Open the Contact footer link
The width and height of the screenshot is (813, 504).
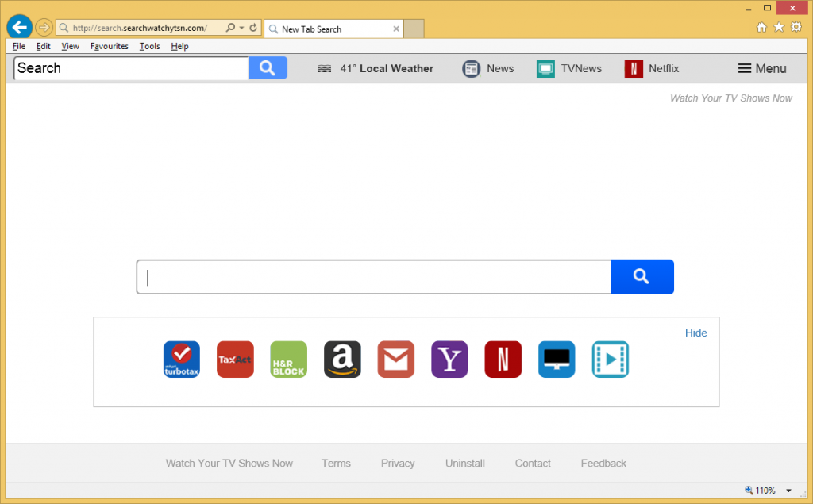coord(533,463)
